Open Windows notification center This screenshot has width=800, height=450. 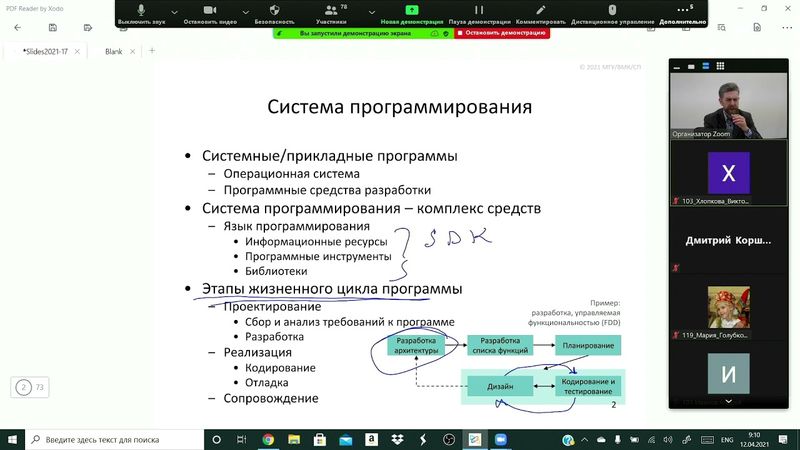[x=783, y=439]
